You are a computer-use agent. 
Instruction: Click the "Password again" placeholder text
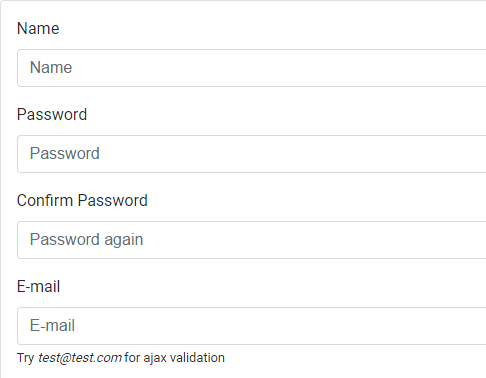[x=87, y=240]
